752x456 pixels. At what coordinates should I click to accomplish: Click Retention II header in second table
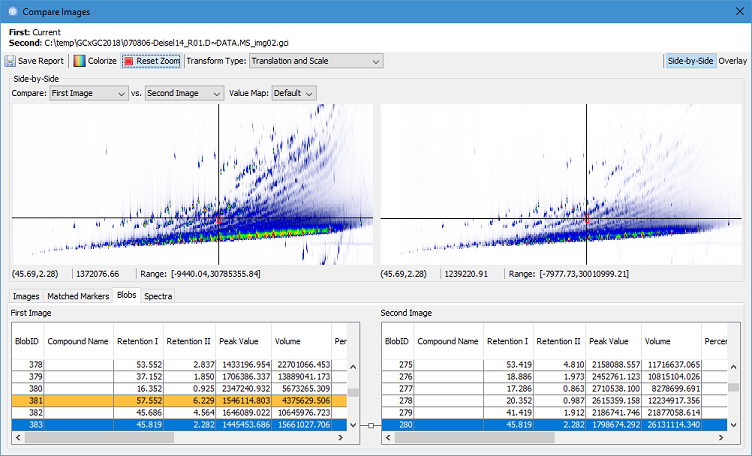pos(560,341)
